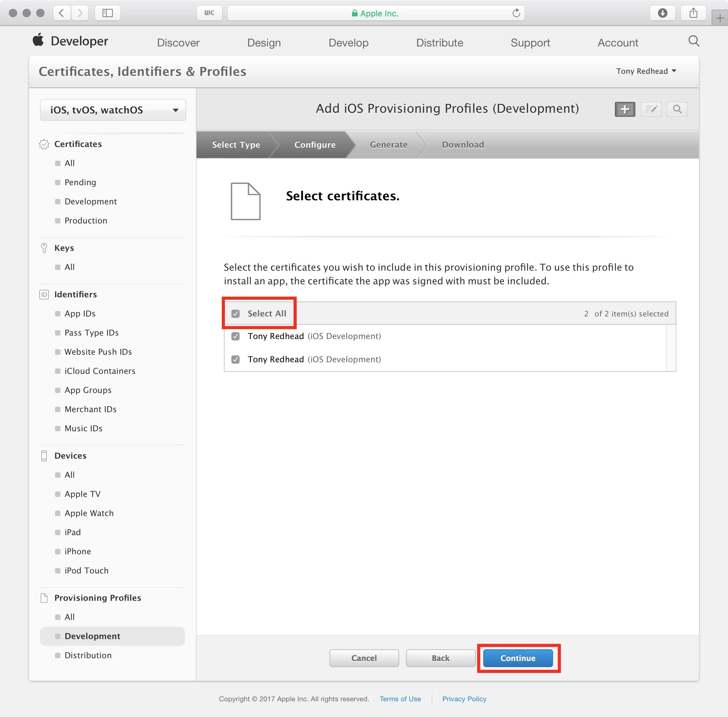
Task: Open iPod Touch devices
Action: (86, 571)
